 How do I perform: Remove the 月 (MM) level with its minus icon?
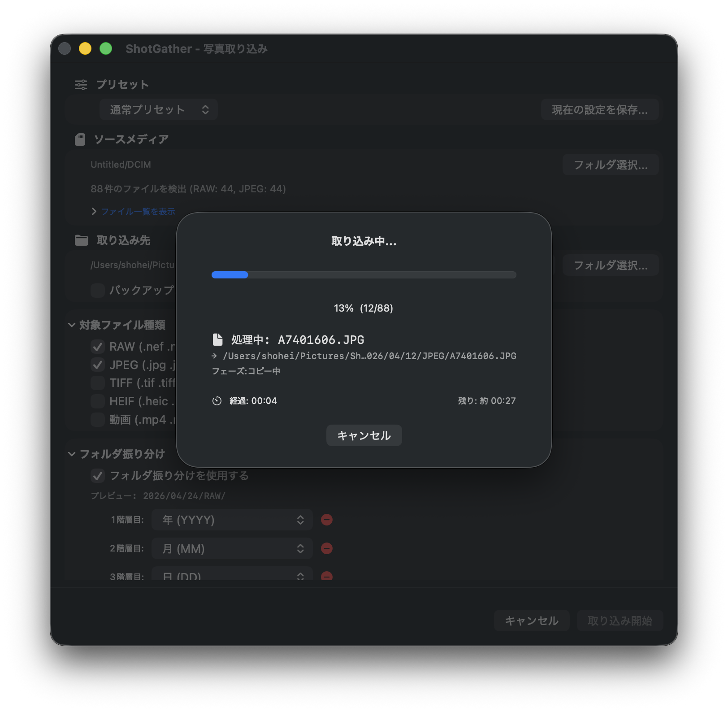[x=327, y=548]
